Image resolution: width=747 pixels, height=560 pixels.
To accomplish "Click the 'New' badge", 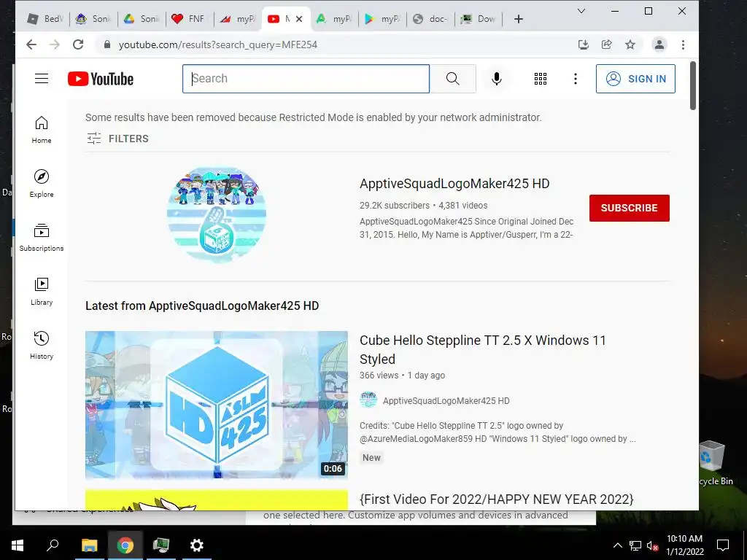I will click(371, 458).
